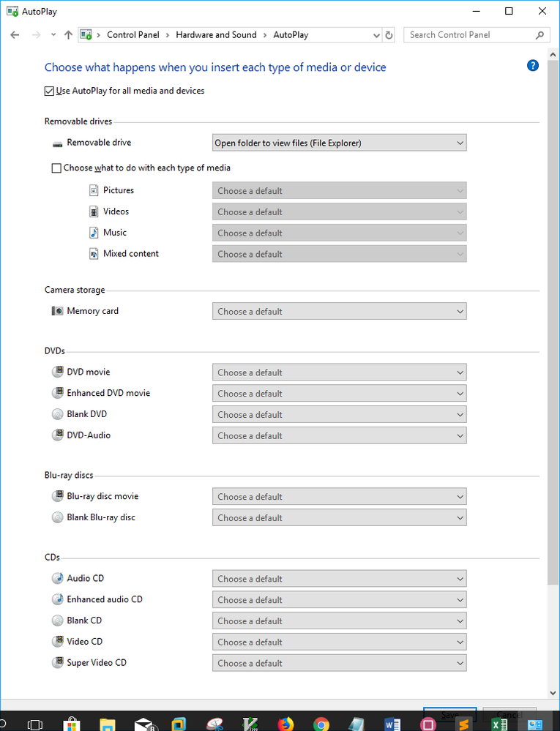Click the Up one level arrow
This screenshot has width=560, height=731.
tap(69, 35)
